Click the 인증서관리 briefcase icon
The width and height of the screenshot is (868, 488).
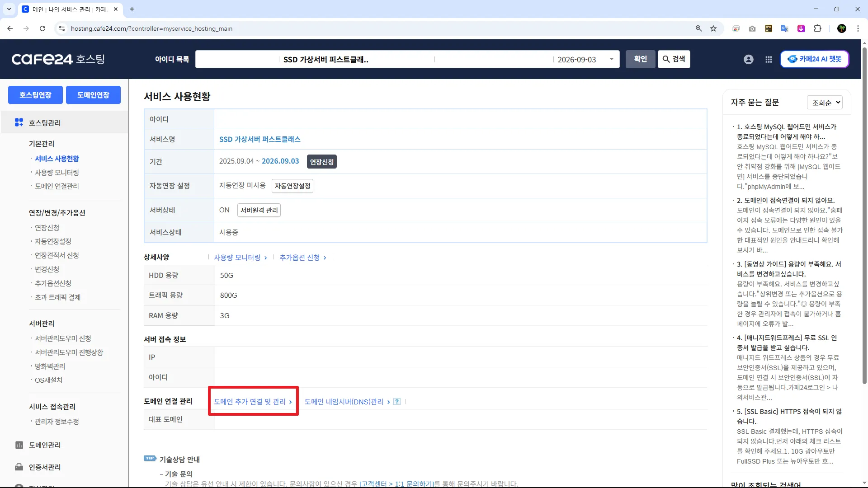[19, 467]
